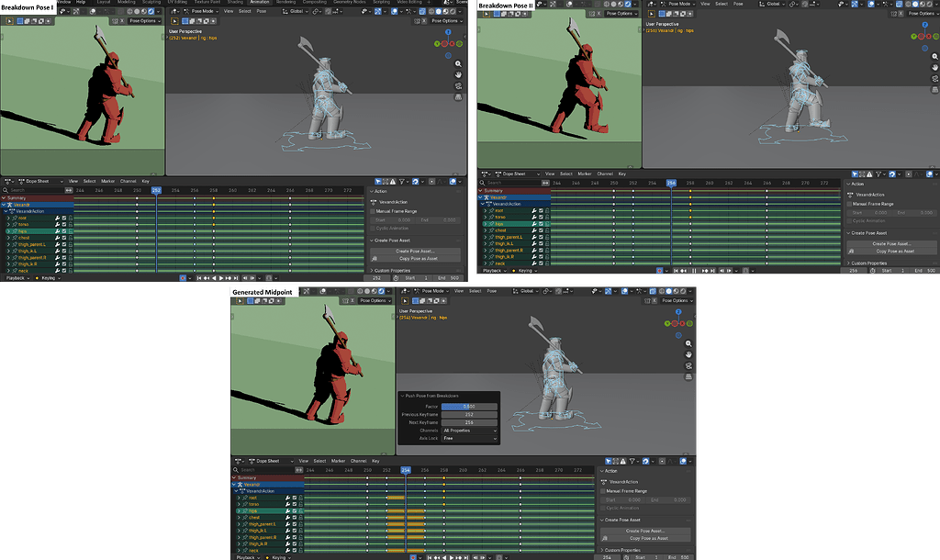Toggle camera view icon in Generated Midpoint viewport
Viewport: 940px width, 560px height.
click(688, 365)
